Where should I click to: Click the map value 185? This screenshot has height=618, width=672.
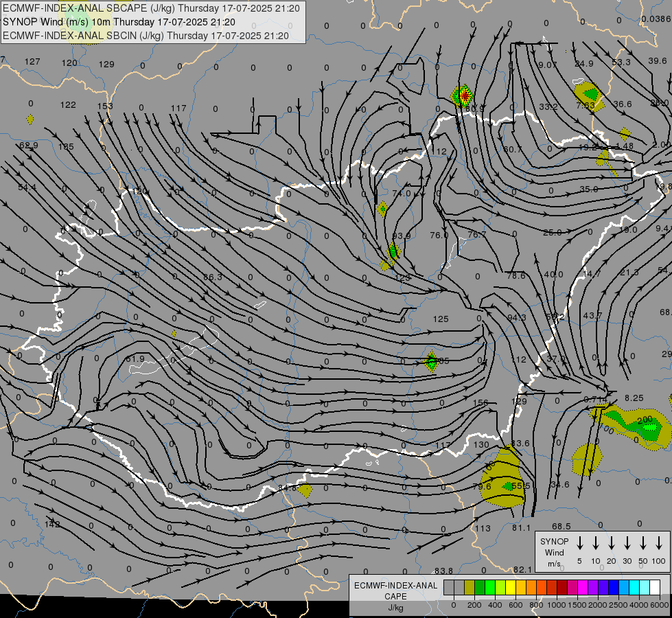pyautogui.click(x=66, y=147)
